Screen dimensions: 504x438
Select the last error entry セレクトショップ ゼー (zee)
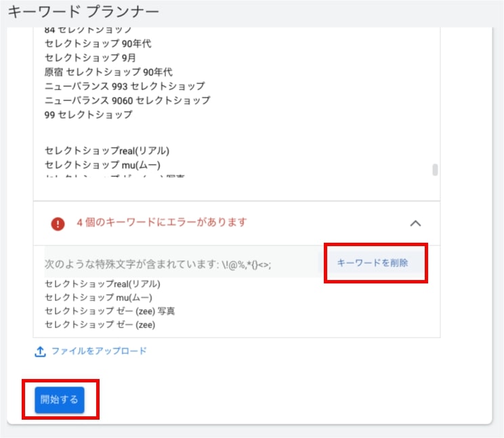(100, 325)
